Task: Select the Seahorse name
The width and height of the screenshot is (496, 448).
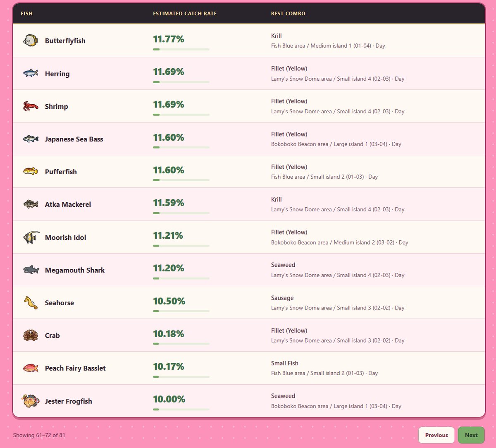Action: click(x=60, y=303)
